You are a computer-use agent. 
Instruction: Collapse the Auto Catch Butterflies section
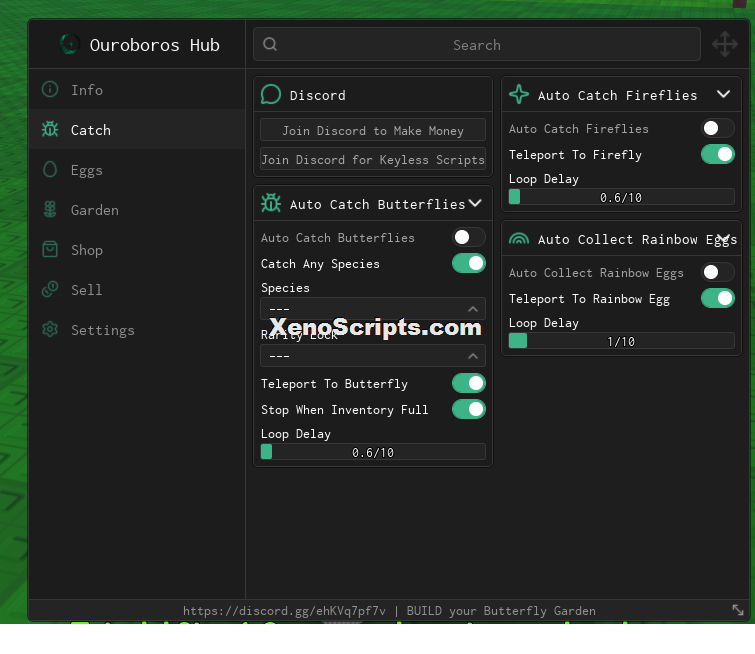475,203
